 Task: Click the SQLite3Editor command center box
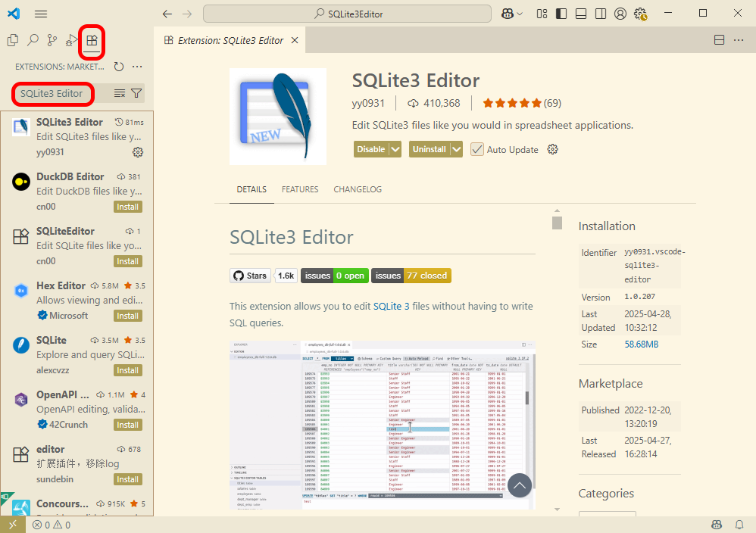[347, 14]
